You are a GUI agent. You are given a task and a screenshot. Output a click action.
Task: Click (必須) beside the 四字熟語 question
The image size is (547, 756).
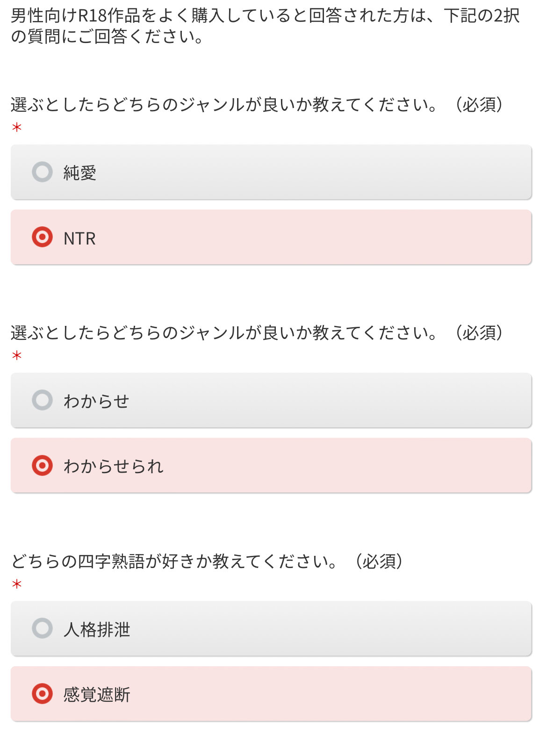(x=379, y=561)
